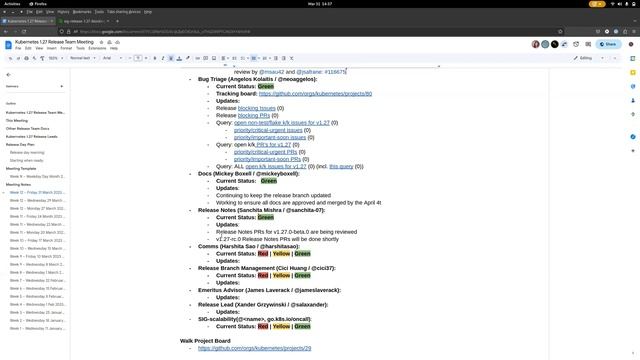Screen dimensions: 640x360
Task: Click the Clear formatting icon
Action: (291, 58)
